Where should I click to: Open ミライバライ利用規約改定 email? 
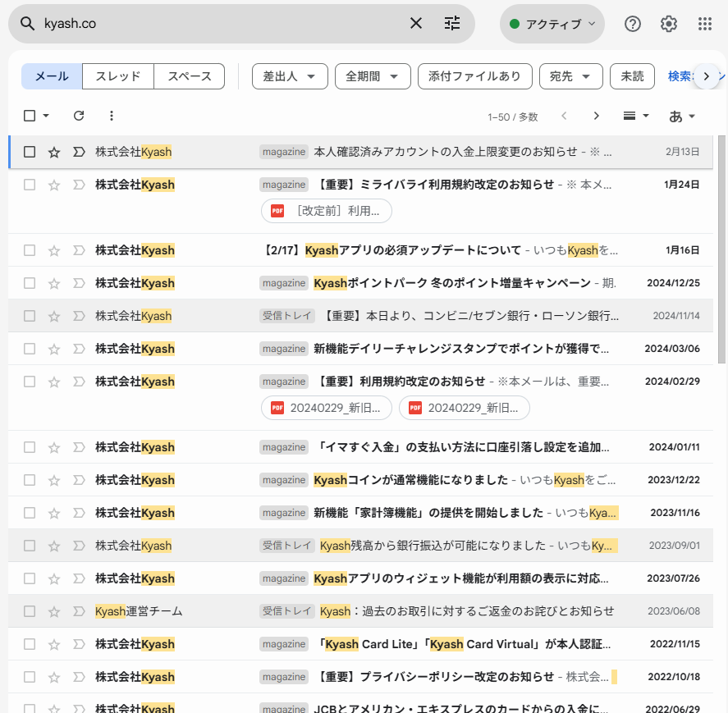[x=361, y=201]
